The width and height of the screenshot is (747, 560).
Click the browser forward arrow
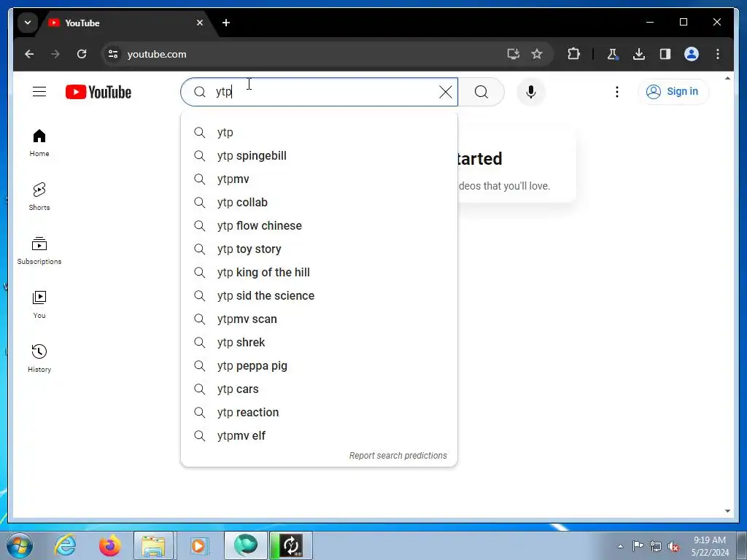55,54
